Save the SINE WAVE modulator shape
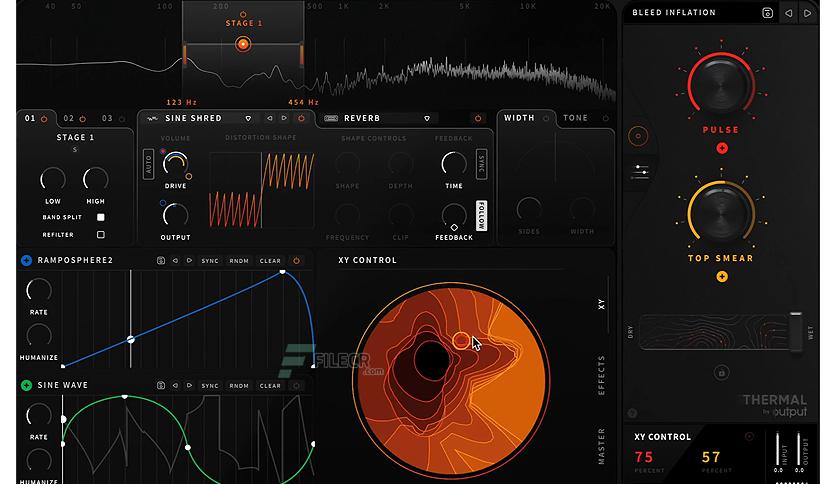 pyautogui.click(x=160, y=385)
